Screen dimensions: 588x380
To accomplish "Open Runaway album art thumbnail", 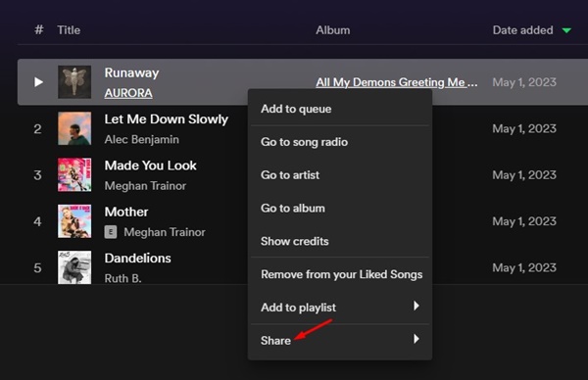I will point(74,82).
